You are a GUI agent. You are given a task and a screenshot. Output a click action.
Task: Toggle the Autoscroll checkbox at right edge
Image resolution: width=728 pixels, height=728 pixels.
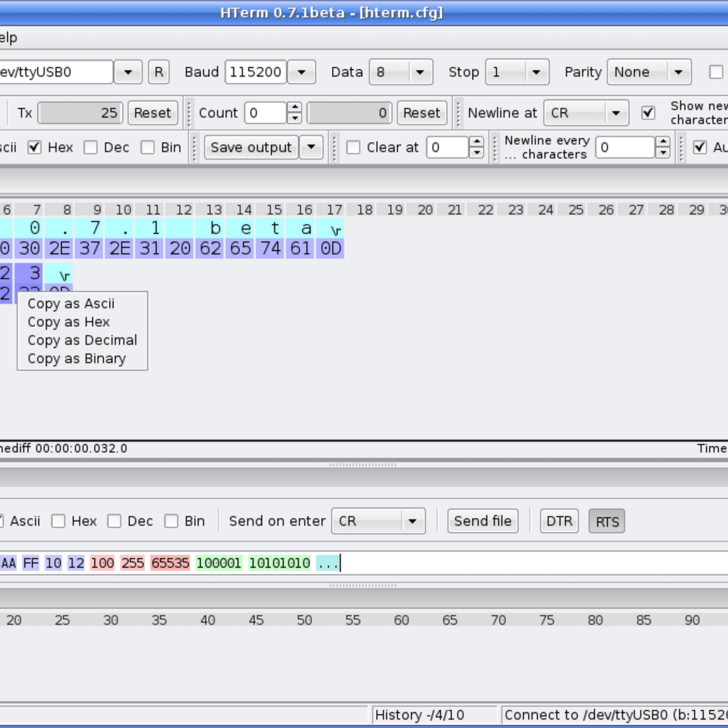click(700, 147)
